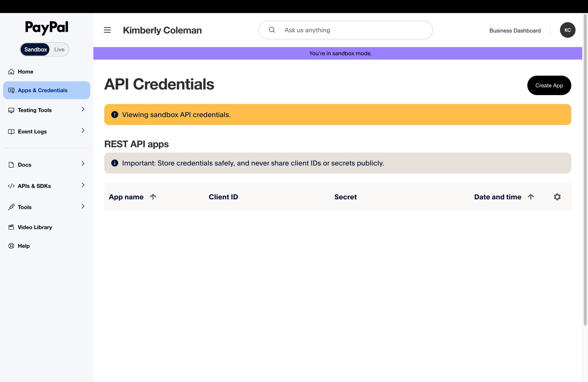This screenshot has width=588, height=382.
Task: Select the Client ID column header
Action: point(223,197)
